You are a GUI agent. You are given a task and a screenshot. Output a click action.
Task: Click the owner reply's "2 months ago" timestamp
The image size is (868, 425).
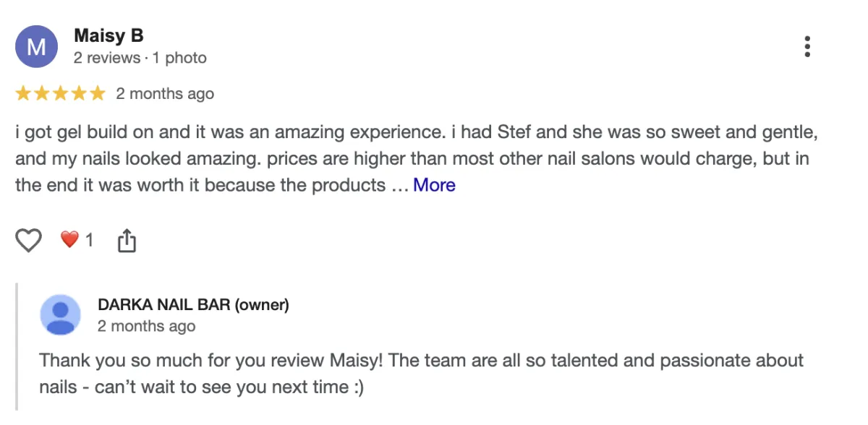pos(146,327)
